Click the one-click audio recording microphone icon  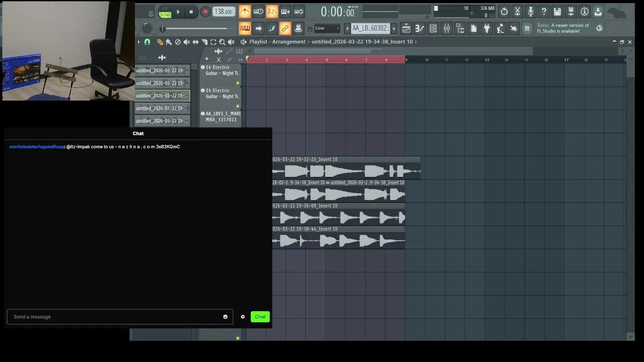(531, 12)
